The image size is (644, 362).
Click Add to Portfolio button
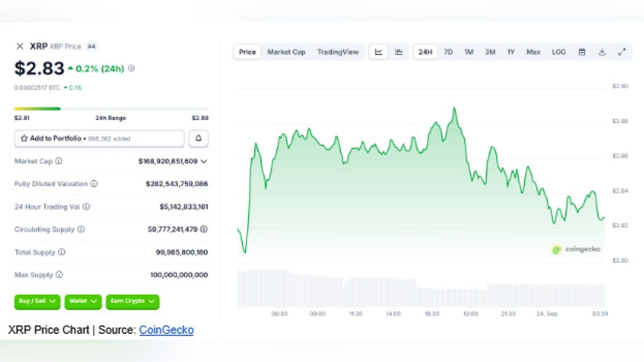(99, 138)
